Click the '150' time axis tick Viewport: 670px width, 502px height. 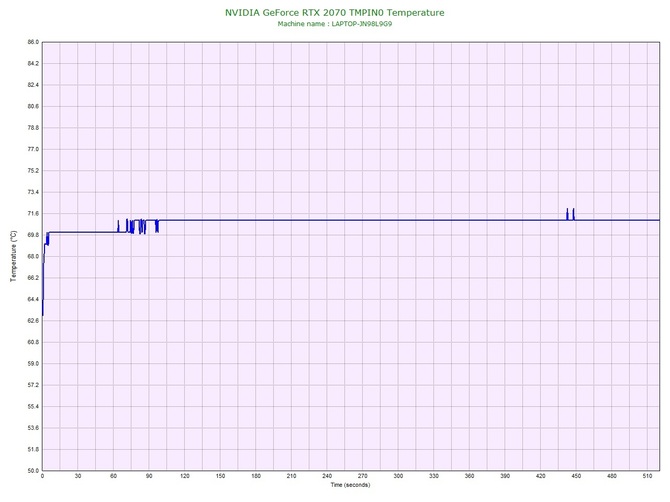click(220, 476)
